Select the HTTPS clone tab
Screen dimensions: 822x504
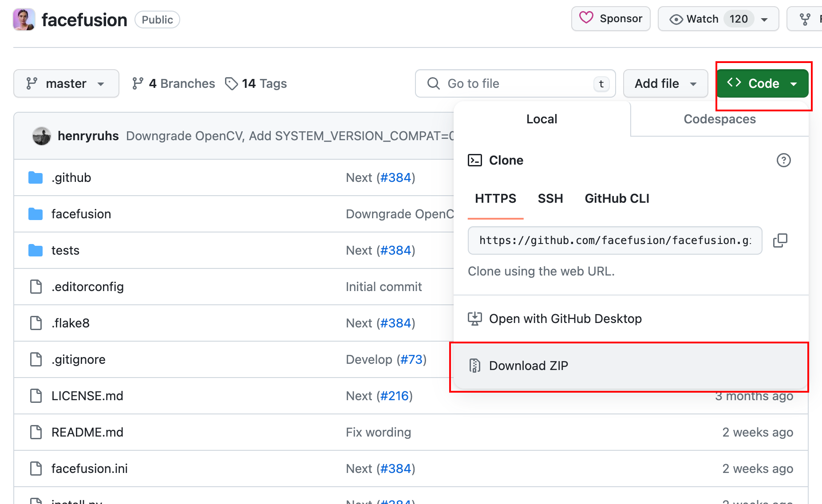(495, 198)
